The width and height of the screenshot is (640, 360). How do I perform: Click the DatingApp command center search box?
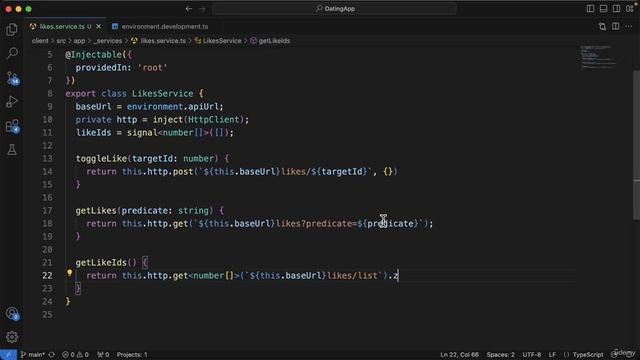click(x=335, y=9)
